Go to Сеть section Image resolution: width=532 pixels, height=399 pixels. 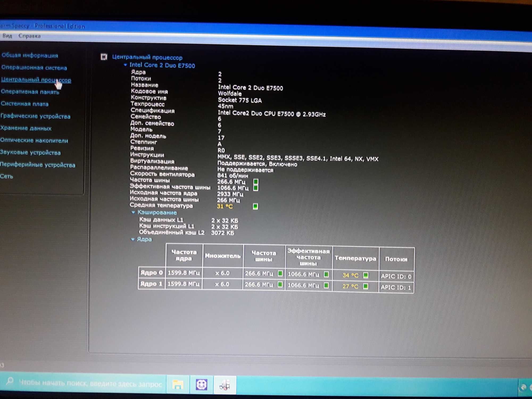point(7,176)
